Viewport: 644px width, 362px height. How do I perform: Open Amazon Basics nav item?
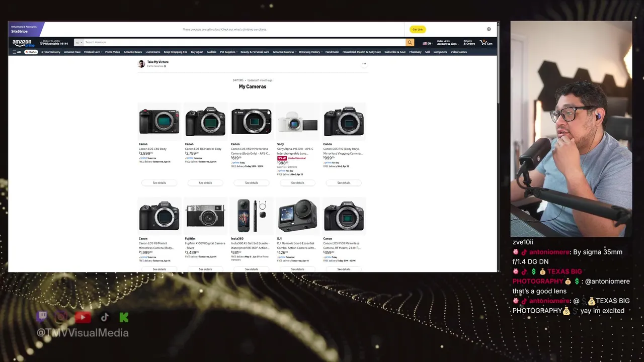point(133,52)
